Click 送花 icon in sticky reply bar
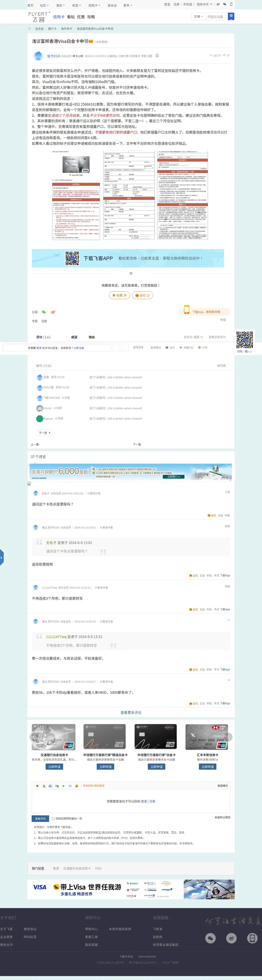The width and height of the screenshot is (262, 980). pyautogui.click(x=170, y=347)
